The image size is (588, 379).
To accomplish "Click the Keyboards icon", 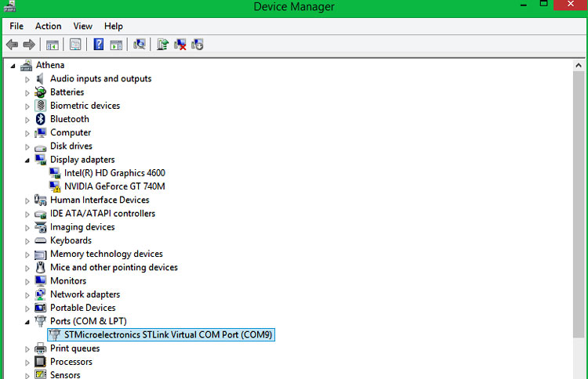I will pyautogui.click(x=40, y=240).
